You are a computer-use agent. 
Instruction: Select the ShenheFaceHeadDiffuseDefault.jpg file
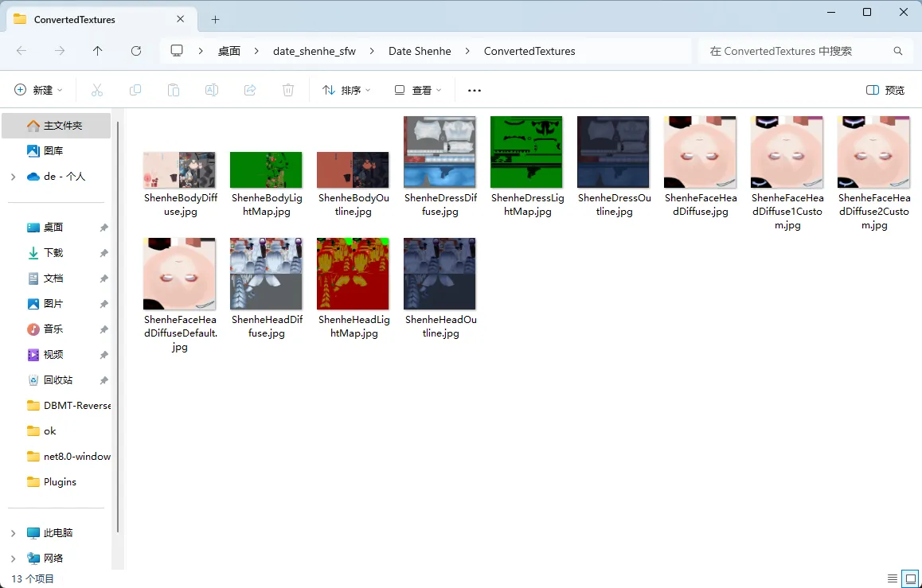pos(179,295)
